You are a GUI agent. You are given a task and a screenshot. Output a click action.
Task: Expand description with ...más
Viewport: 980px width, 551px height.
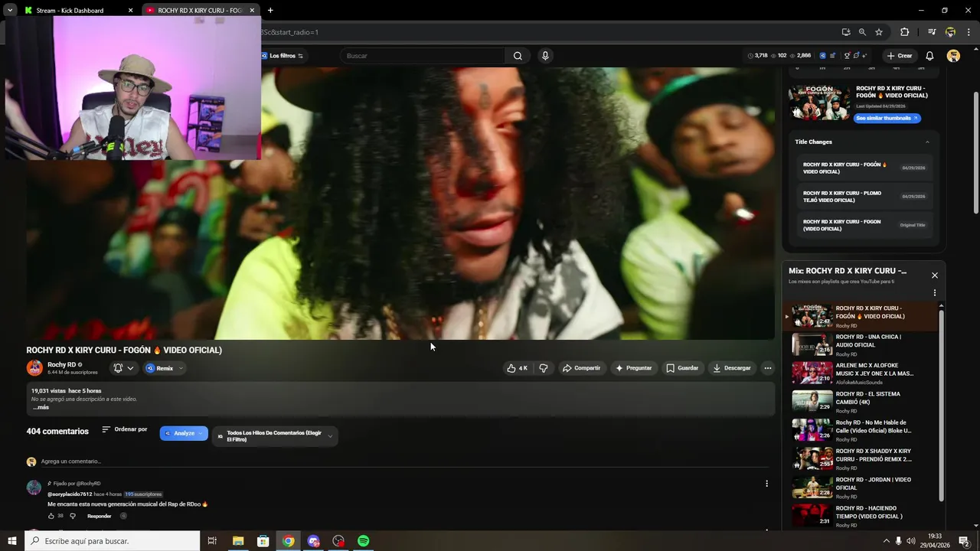click(x=41, y=407)
